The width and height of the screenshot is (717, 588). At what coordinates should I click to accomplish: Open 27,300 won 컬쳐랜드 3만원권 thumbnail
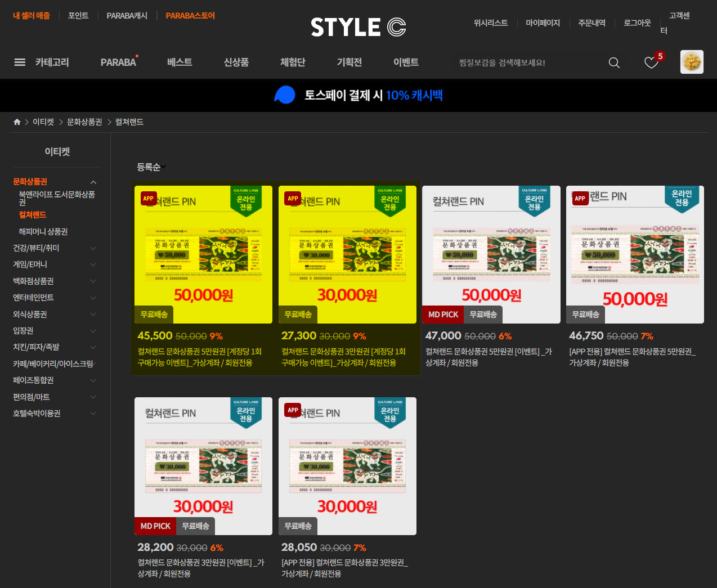347,254
